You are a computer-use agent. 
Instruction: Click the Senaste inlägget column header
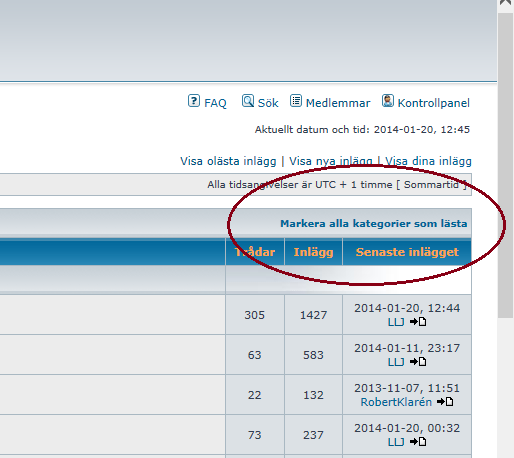407,252
